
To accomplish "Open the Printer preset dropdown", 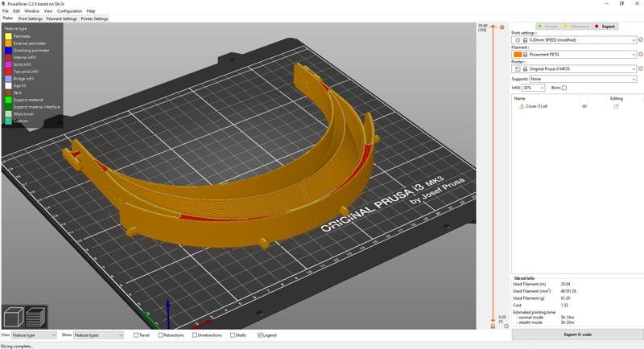I will click(574, 69).
